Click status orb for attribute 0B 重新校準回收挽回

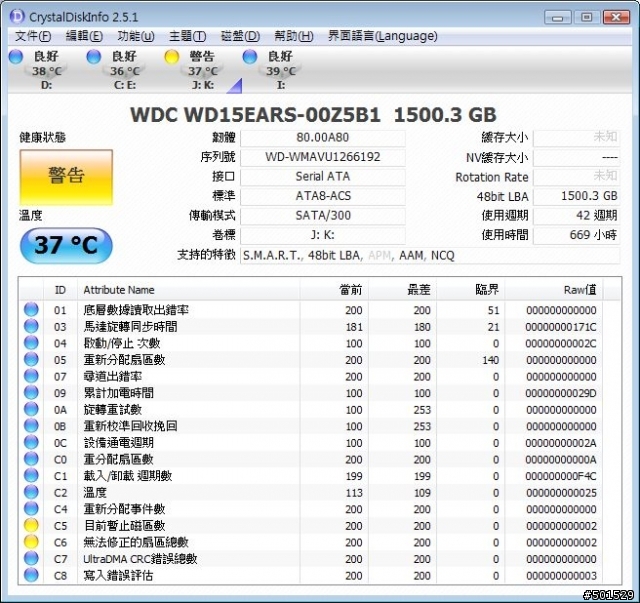pyautogui.click(x=31, y=426)
